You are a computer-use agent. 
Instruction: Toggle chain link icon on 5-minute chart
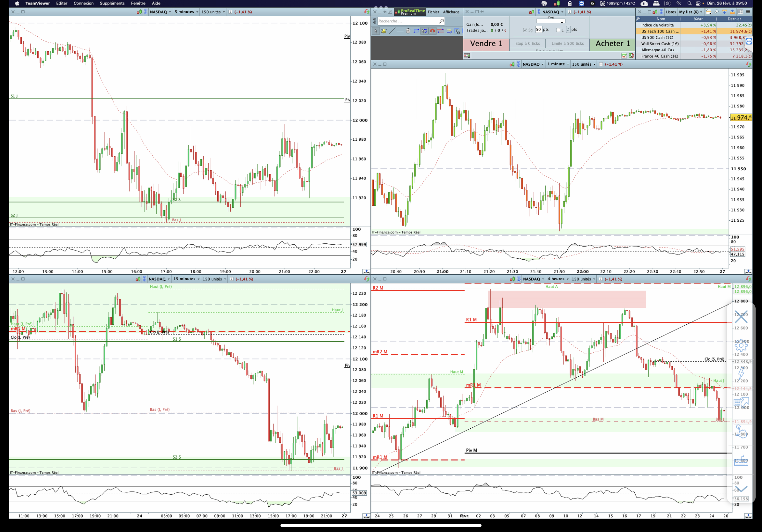tap(146, 12)
